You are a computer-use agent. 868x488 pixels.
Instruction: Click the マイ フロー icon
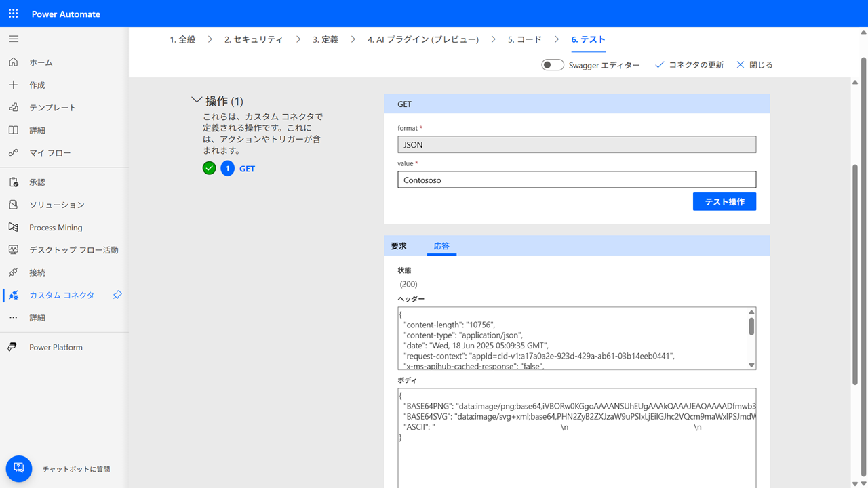tap(14, 152)
